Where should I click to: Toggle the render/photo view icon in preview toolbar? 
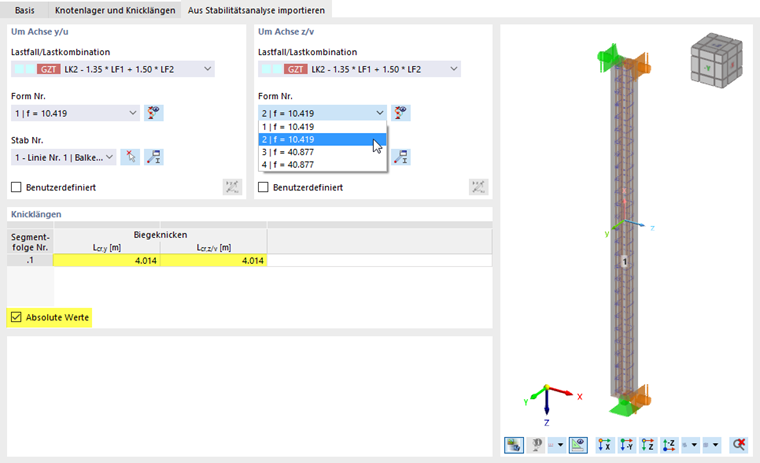[514, 445]
